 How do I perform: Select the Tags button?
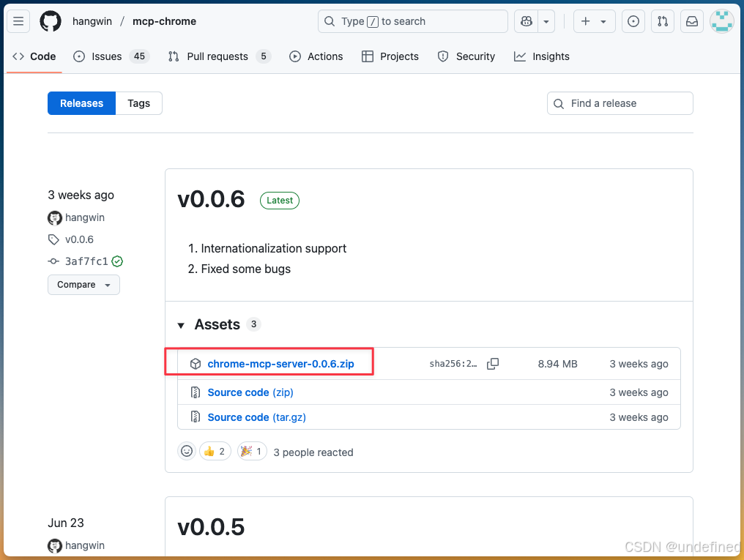click(138, 103)
